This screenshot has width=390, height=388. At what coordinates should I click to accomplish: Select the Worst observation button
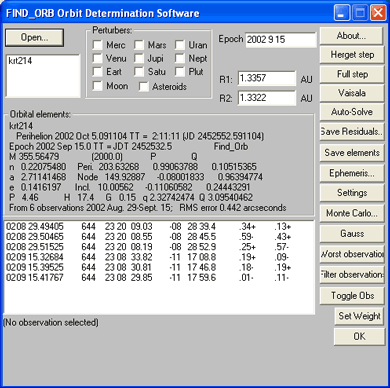[352, 254]
